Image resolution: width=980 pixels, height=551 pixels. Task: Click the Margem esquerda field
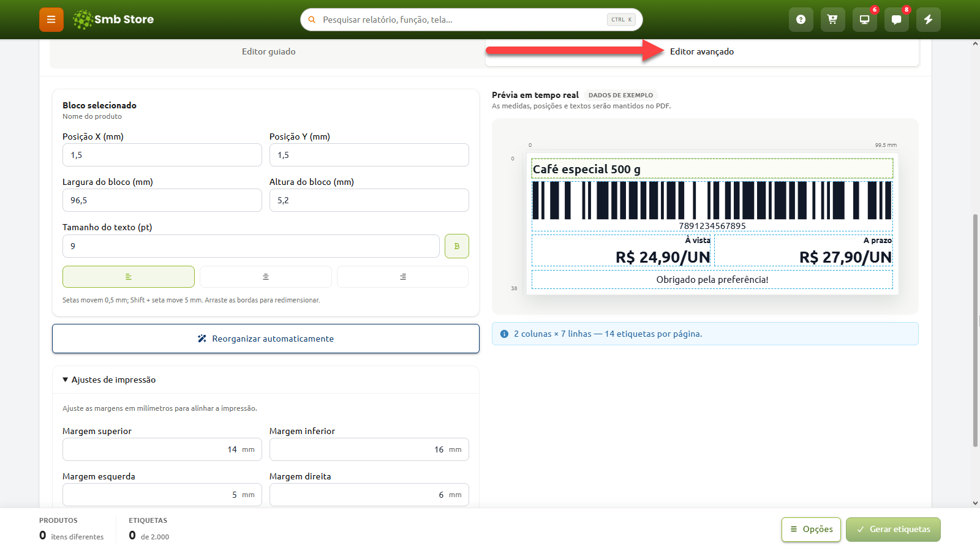coord(162,495)
